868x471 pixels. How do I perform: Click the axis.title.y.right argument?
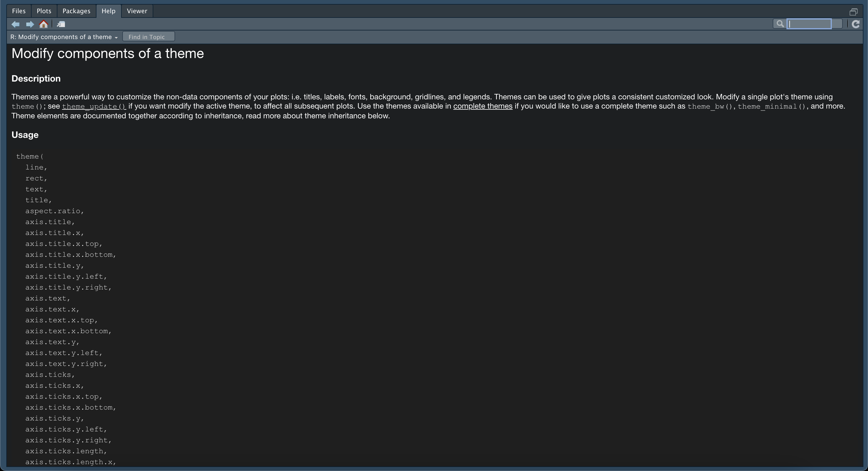[x=68, y=287]
